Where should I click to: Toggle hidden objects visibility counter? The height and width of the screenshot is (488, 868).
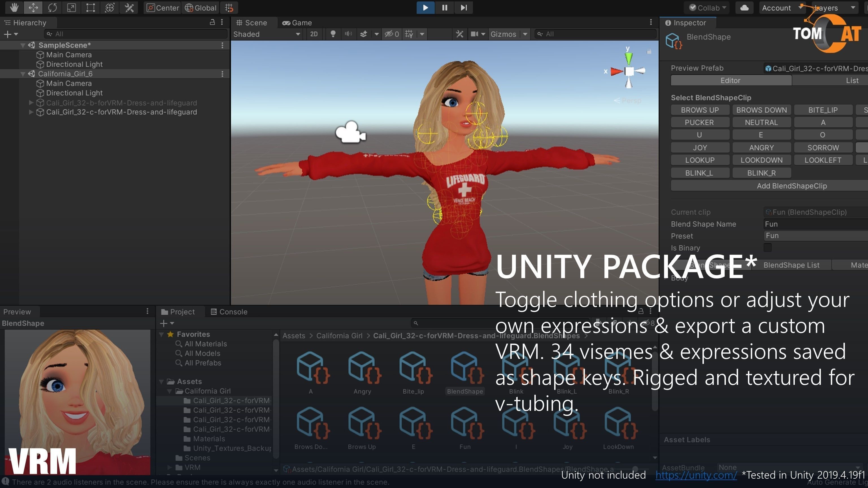[392, 34]
